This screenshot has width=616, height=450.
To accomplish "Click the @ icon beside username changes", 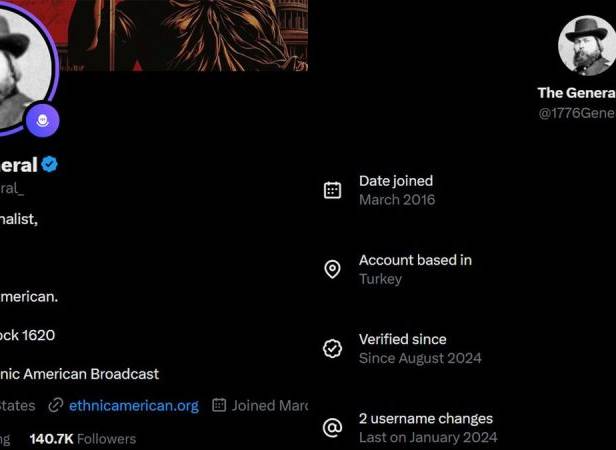I will (x=332, y=428).
